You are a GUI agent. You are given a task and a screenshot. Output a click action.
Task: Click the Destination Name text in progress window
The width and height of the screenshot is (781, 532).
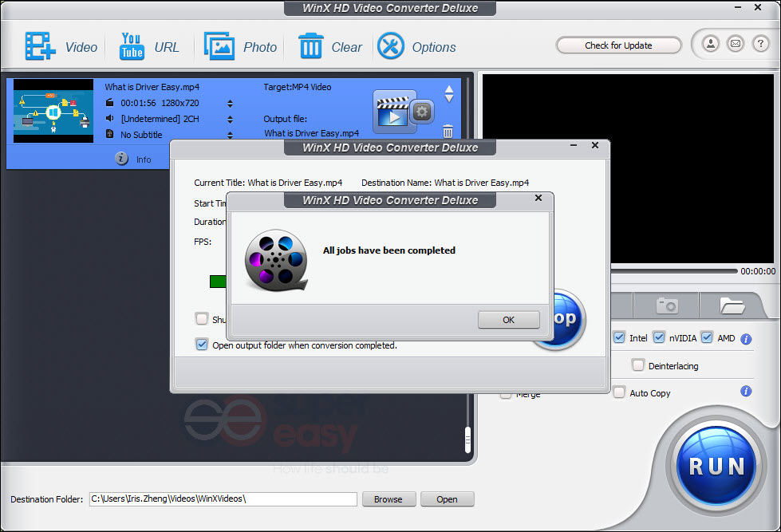tap(445, 183)
